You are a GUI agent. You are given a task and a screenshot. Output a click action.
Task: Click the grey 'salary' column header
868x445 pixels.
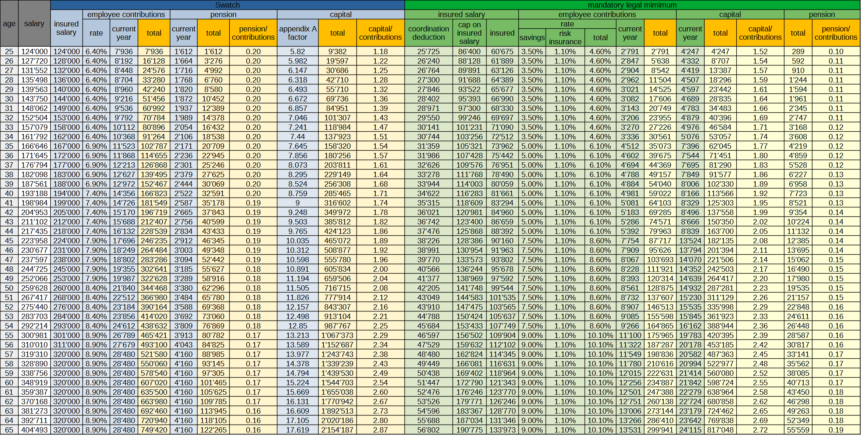34,23
